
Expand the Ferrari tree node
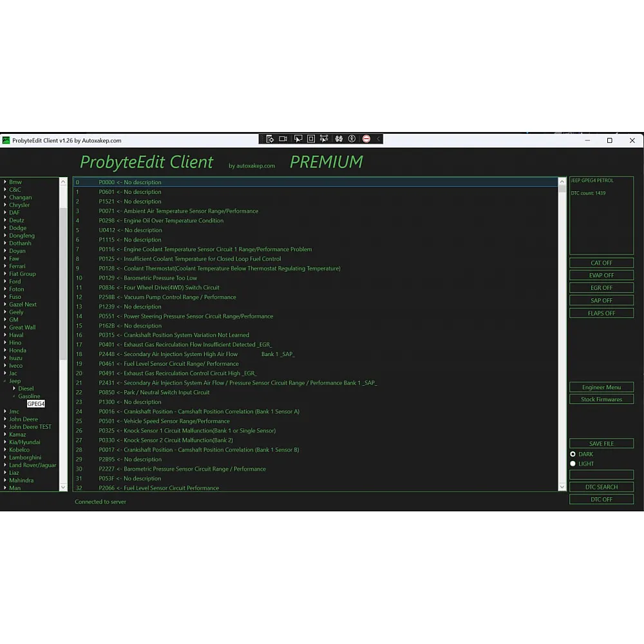pos(5,266)
